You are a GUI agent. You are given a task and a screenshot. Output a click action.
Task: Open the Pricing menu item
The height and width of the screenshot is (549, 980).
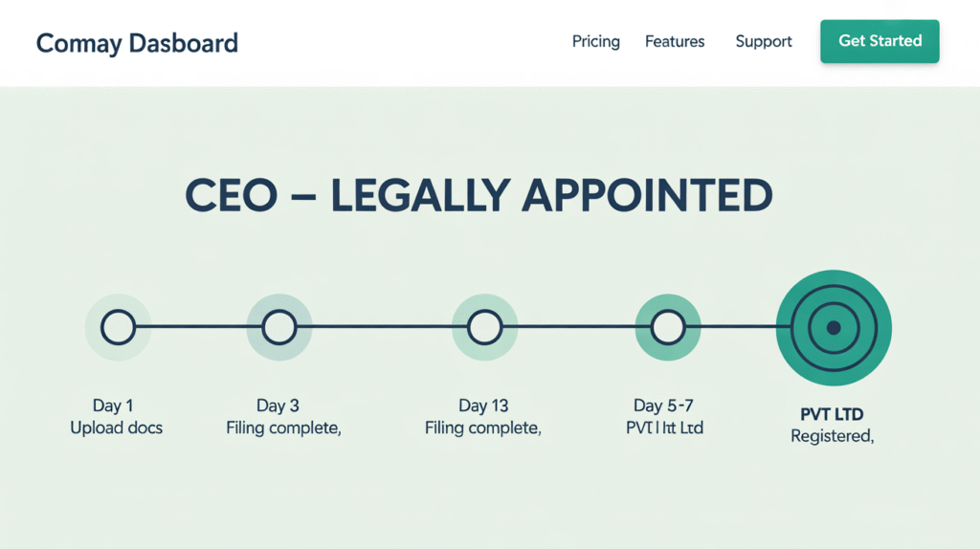[x=595, y=41]
